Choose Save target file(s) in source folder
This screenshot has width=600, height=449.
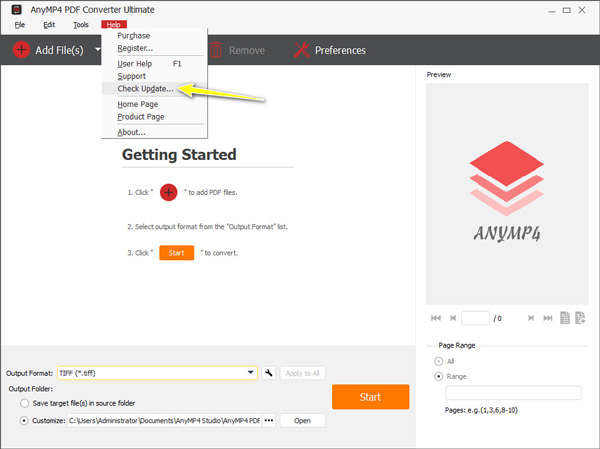24,403
